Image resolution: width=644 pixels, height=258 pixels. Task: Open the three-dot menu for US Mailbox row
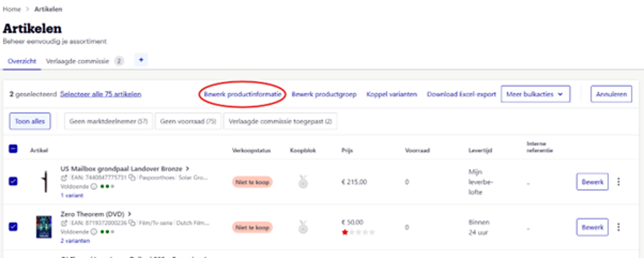click(618, 182)
